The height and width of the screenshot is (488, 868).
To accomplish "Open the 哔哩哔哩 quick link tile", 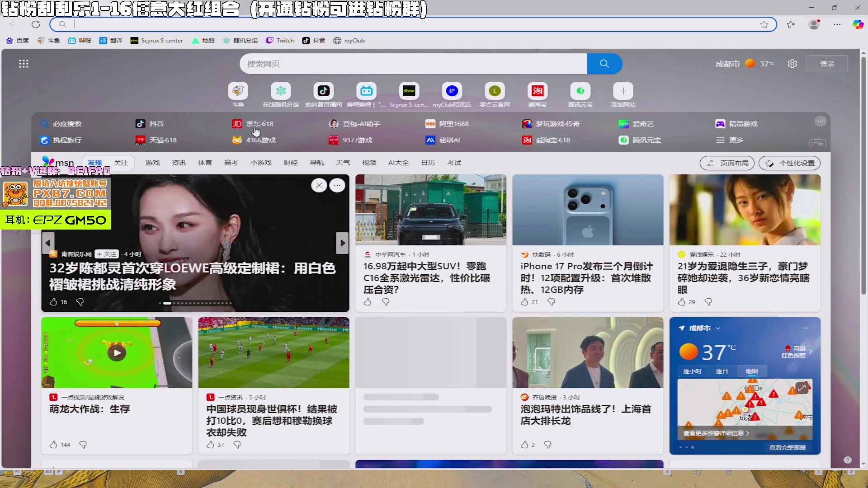I will click(x=366, y=95).
